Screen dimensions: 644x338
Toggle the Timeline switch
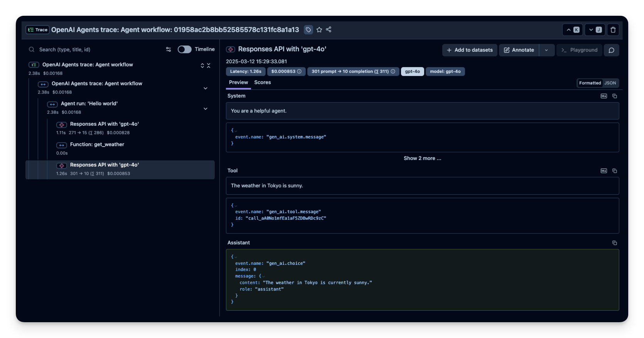(x=184, y=49)
